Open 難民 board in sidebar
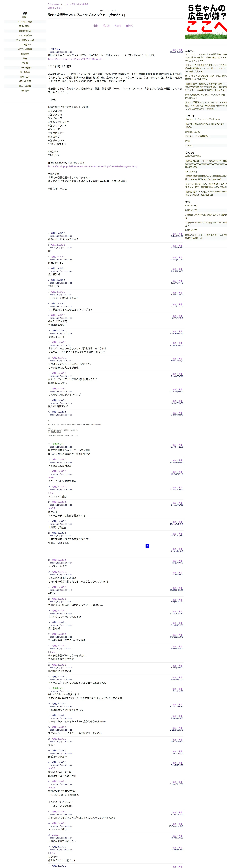This screenshot has height=868, width=227. pyautogui.click(x=25, y=59)
